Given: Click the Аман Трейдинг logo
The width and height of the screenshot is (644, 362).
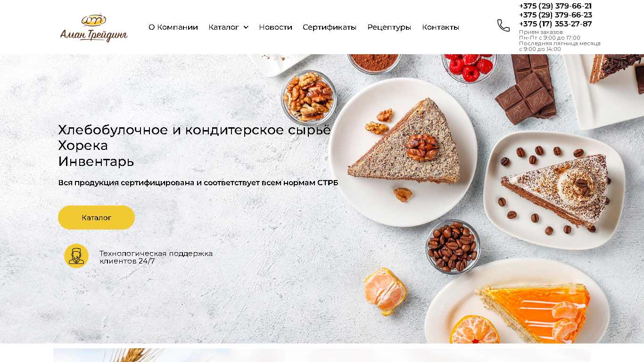Looking at the screenshot, I should pos(94,28).
